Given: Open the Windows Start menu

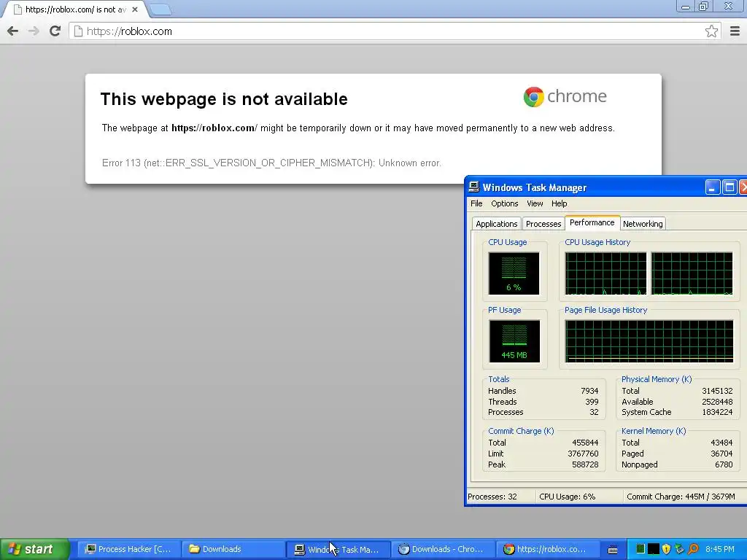Looking at the screenshot, I should pyautogui.click(x=34, y=549).
